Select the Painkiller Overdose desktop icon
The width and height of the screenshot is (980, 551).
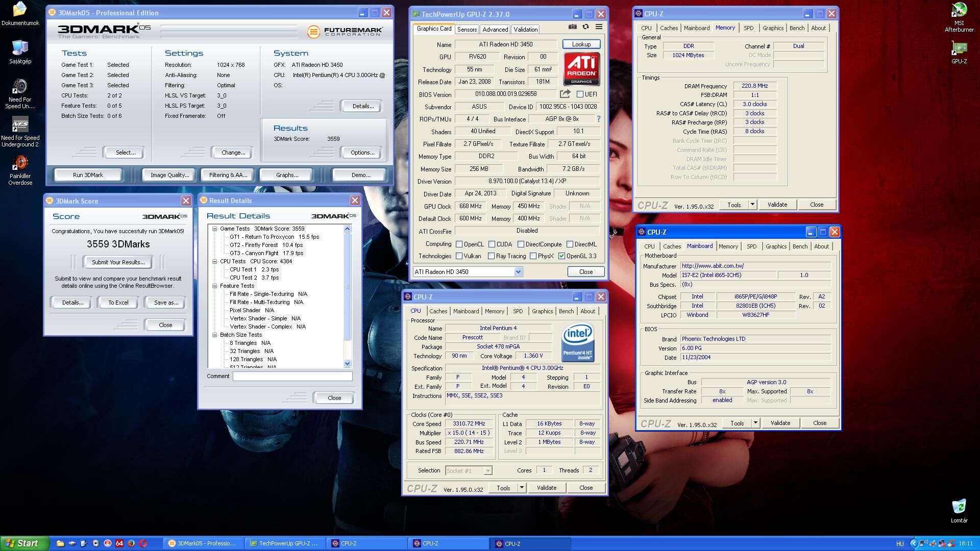(x=20, y=170)
